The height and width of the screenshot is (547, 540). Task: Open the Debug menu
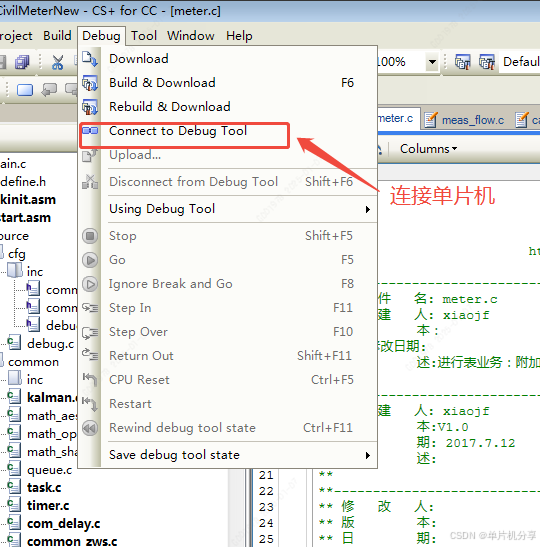pyautogui.click(x=101, y=36)
